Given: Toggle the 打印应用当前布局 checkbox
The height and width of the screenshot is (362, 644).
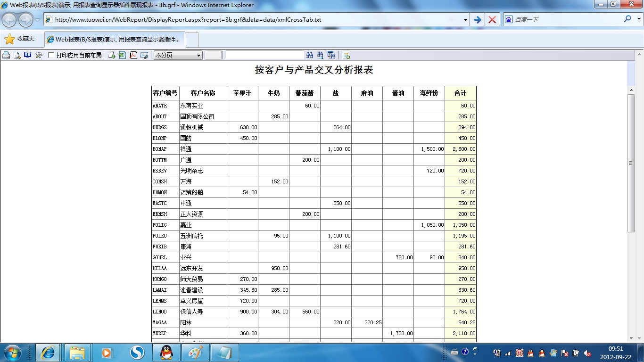Looking at the screenshot, I should (x=51, y=55).
